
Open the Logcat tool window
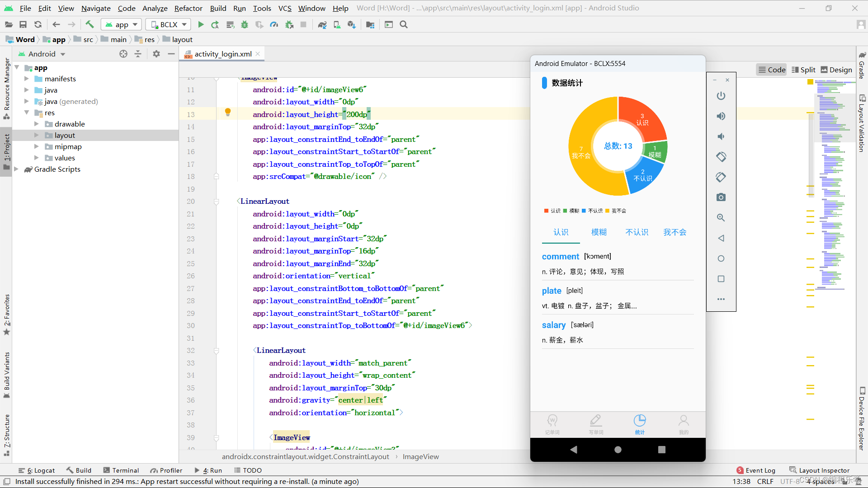37,470
